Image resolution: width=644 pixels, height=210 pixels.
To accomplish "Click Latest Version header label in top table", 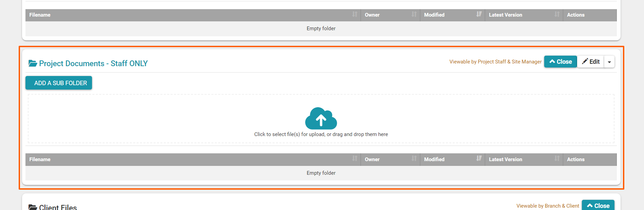I will [x=505, y=15].
